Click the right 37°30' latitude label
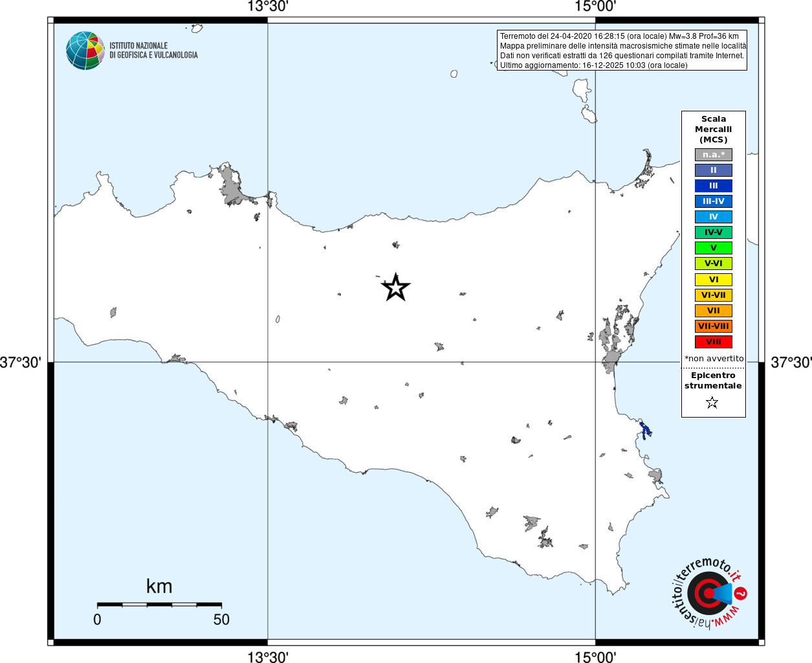 coord(791,363)
